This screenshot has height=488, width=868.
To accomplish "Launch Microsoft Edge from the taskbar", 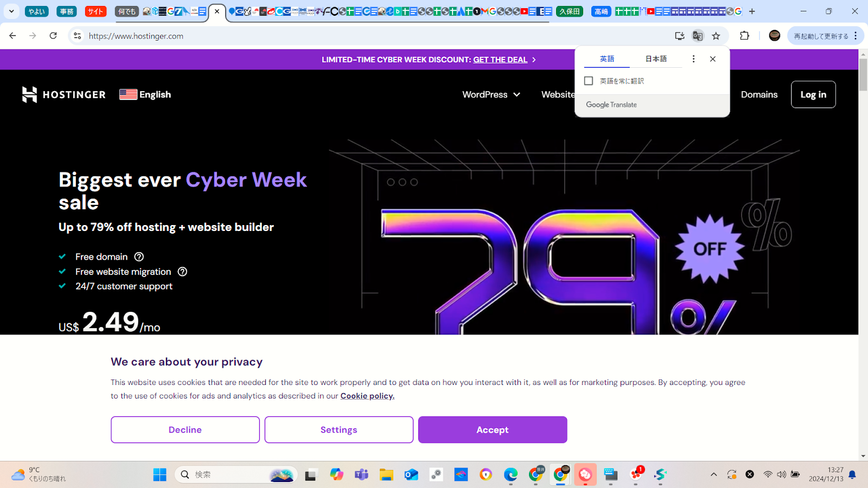I will tap(510, 474).
